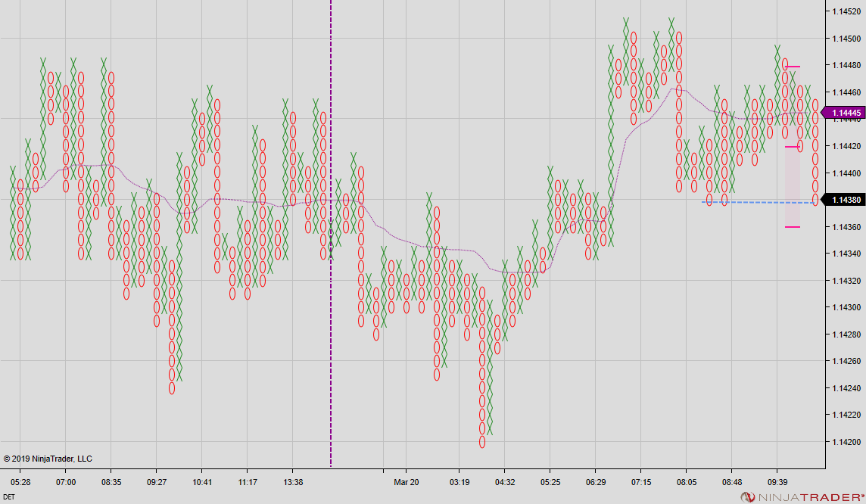The height and width of the screenshot is (504, 866).
Task: Click the pink marker at 1.14420
Action: point(793,147)
